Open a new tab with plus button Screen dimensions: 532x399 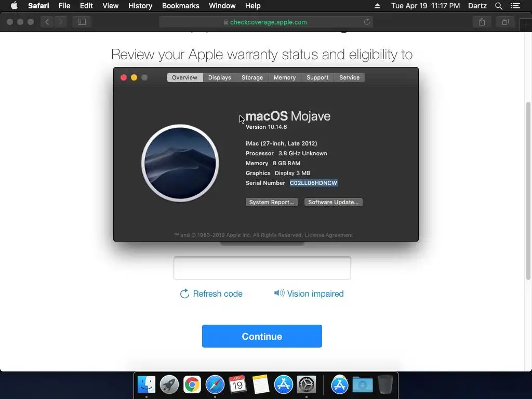click(x=526, y=24)
